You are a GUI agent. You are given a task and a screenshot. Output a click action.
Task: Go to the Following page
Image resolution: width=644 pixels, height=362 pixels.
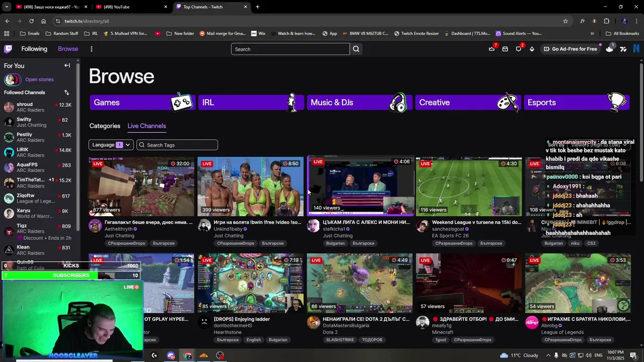pos(34,49)
